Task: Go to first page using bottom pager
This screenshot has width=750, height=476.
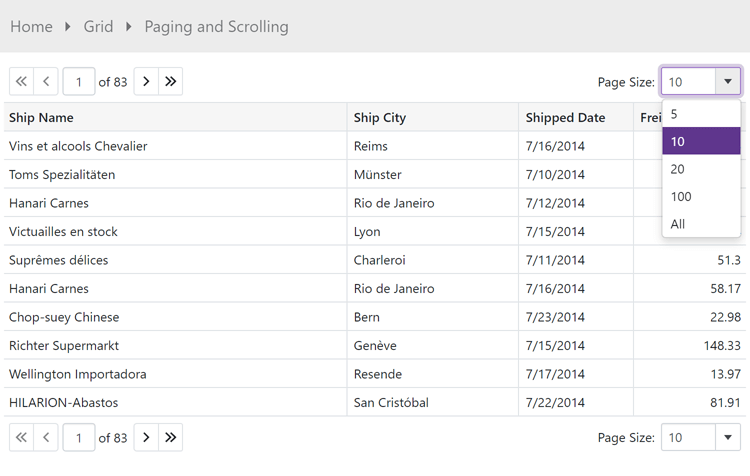Action: pyautogui.click(x=21, y=438)
